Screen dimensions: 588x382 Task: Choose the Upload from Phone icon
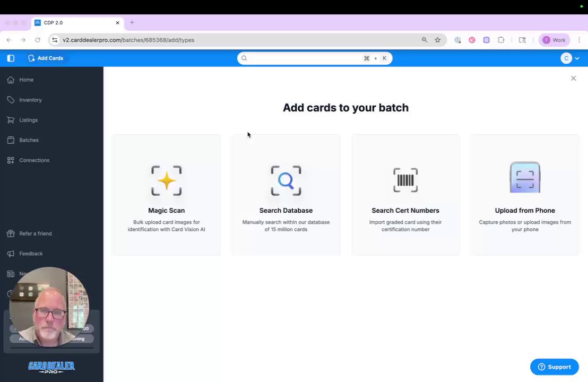525,177
